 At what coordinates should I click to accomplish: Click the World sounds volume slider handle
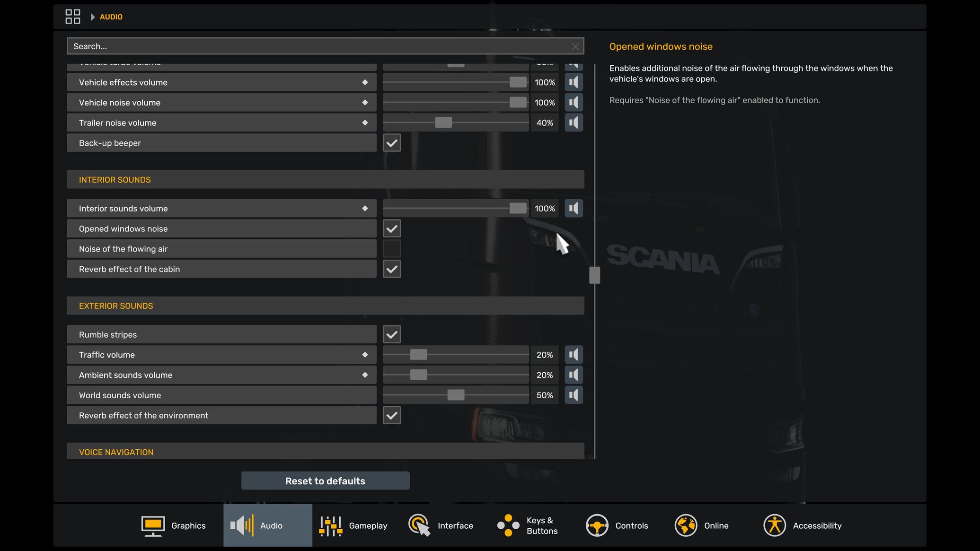pyautogui.click(x=456, y=395)
